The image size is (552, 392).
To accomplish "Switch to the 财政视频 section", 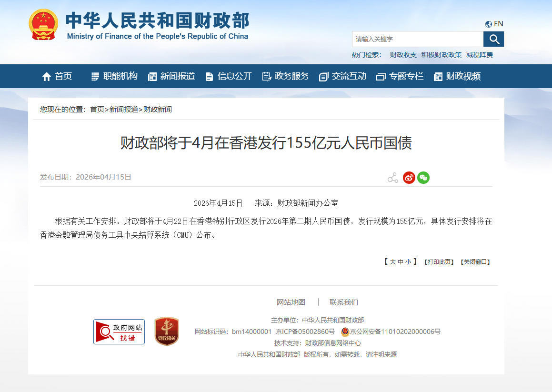I will pos(463,76).
